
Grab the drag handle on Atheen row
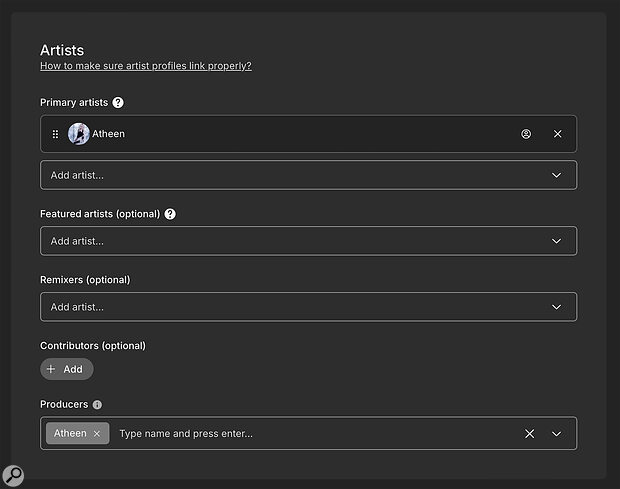point(55,134)
